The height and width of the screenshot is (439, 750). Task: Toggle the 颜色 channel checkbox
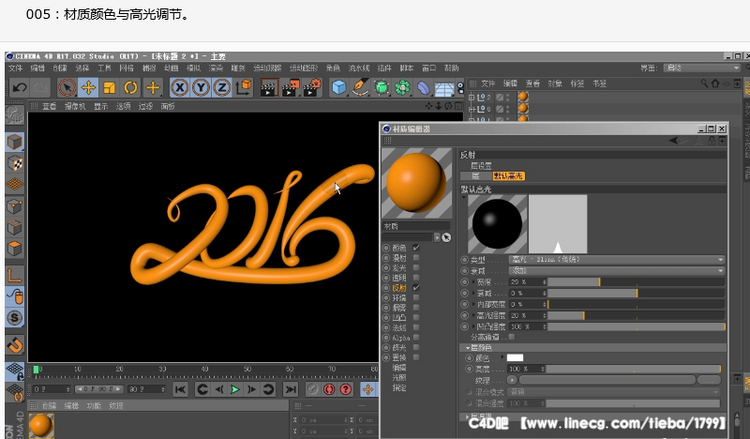point(416,248)
